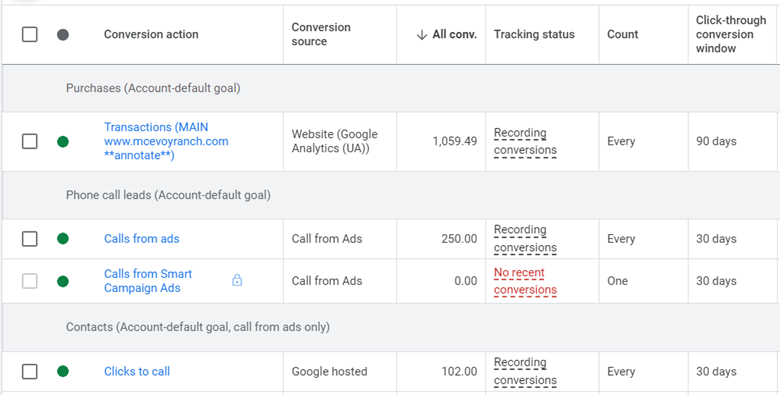
Task: Open the Clicks to call conversion action
Action: point(137,372)
